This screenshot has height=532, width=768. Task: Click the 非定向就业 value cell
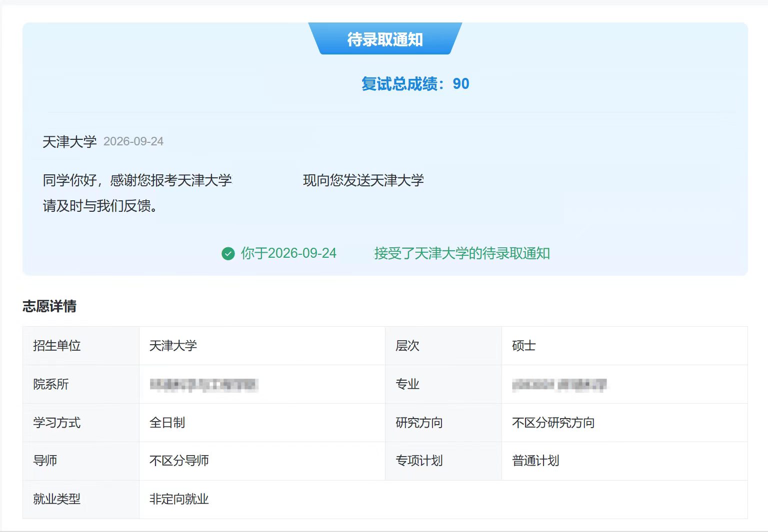click(443, 499)
